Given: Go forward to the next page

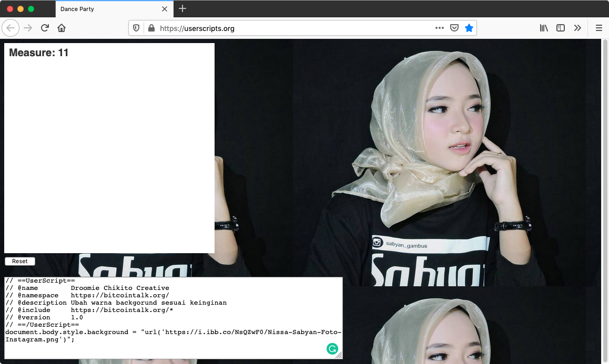Looking at the screenshot, I should 27,28.
